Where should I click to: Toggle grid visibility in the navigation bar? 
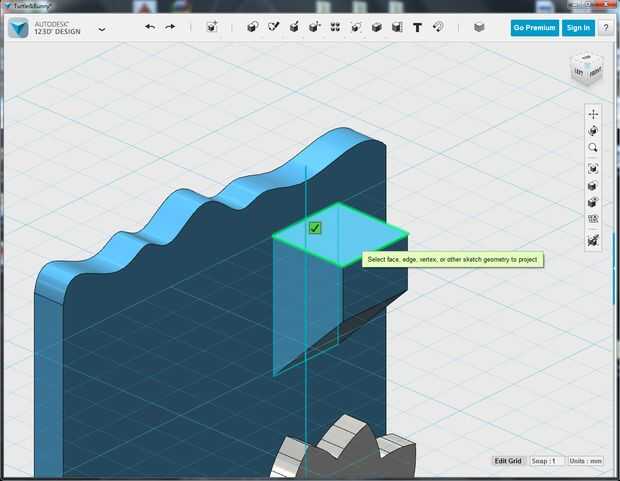[x=593, y=219]
